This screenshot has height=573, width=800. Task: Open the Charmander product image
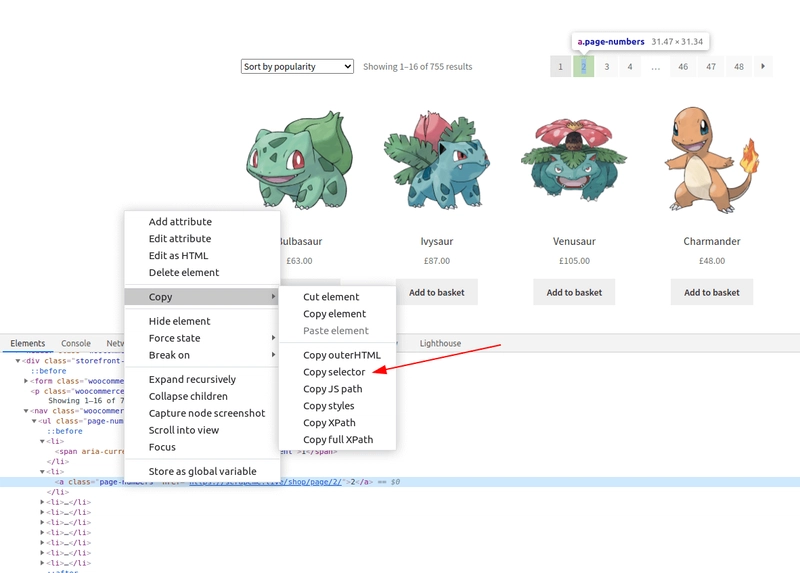712,159
